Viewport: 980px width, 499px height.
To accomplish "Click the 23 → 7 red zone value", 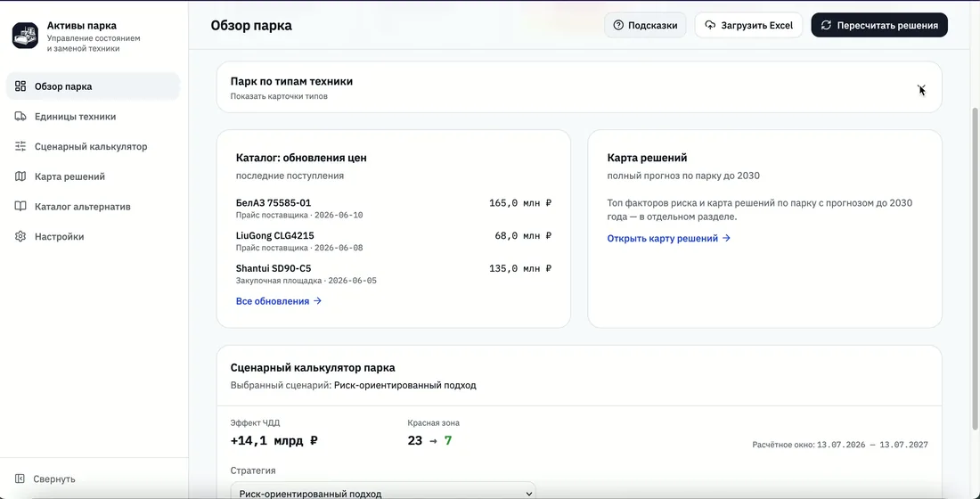I will (429, 441).
